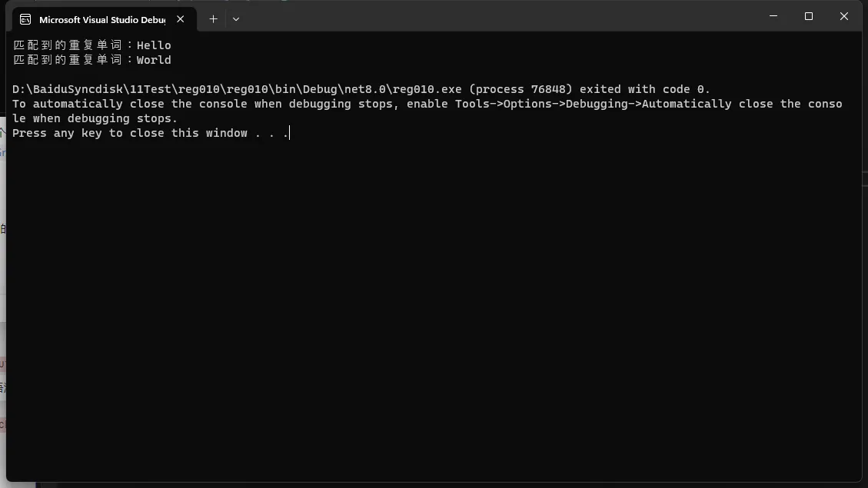Click the terminal icon in the tab
Image resolution: width=868 pixels, height=488 pixels.
(x=25, y=19)
